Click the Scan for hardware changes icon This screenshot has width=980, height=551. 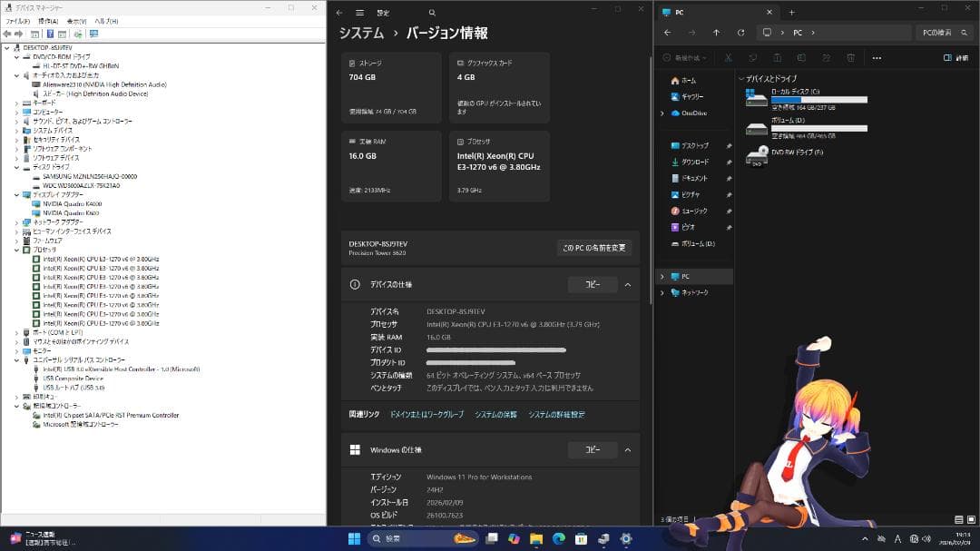point(78,34)
